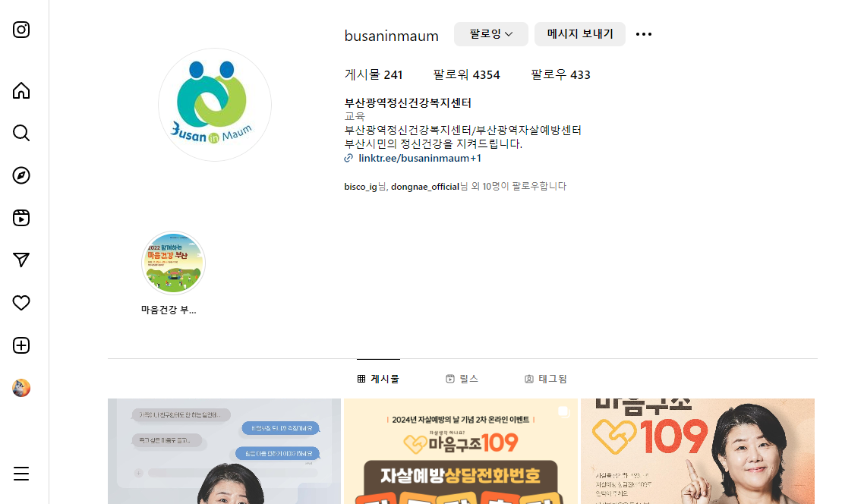842x504 pixels.
Task: Go to Home via house icon
Action: click(21, 90)
